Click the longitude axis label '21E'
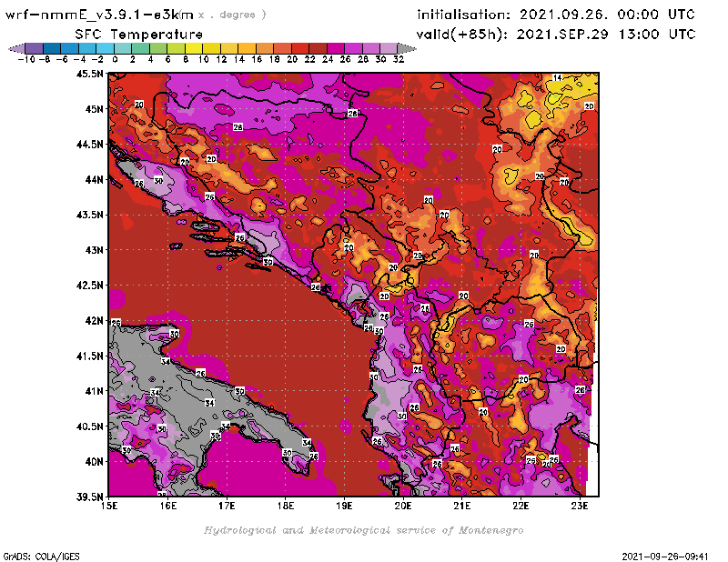Viewport: 728px width, 562px height. point(462,506)
